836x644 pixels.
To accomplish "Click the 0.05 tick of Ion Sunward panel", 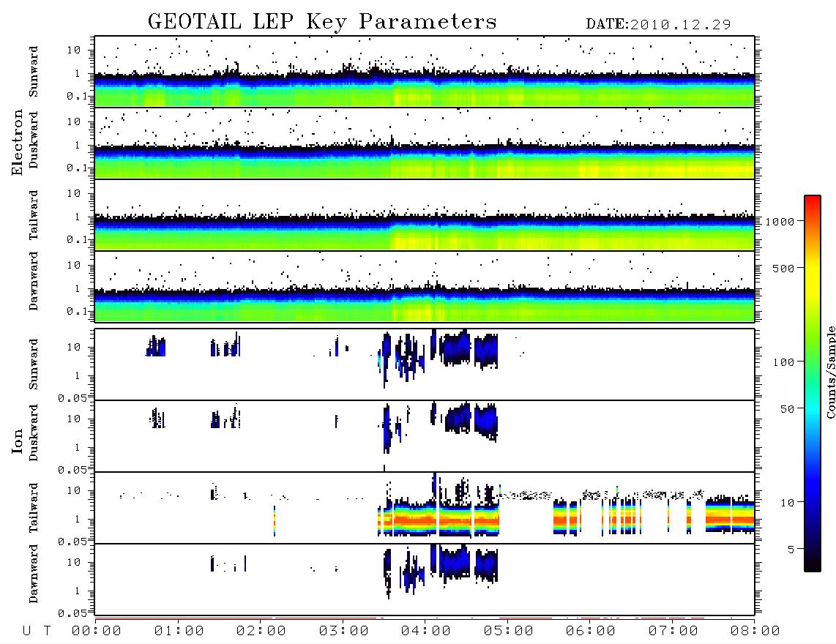I will click(x=72, y=398).
